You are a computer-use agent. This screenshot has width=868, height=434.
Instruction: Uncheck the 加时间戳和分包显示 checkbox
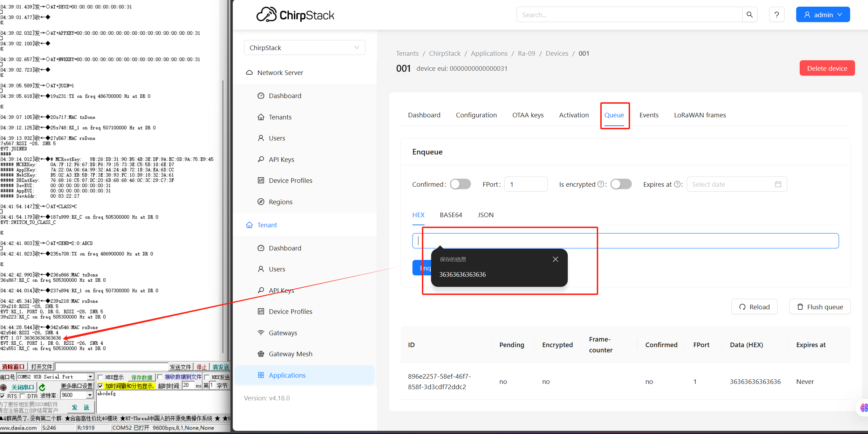click(101, 386)
